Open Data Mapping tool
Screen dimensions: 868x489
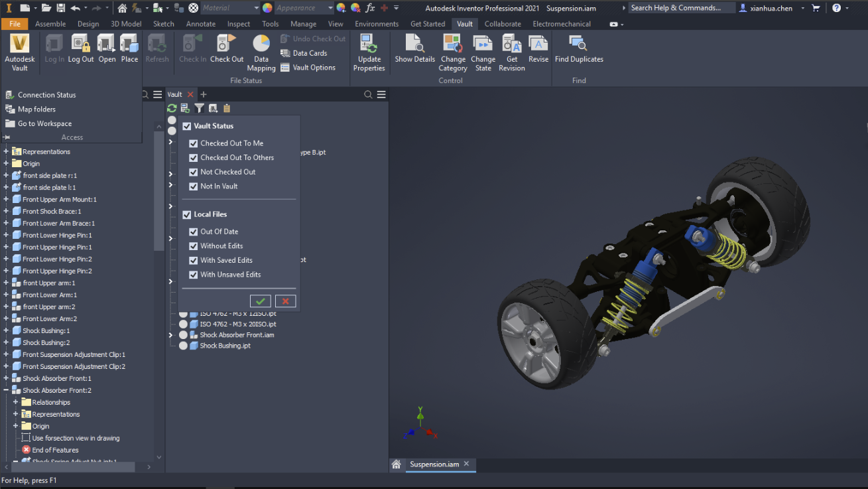(261, 53)
